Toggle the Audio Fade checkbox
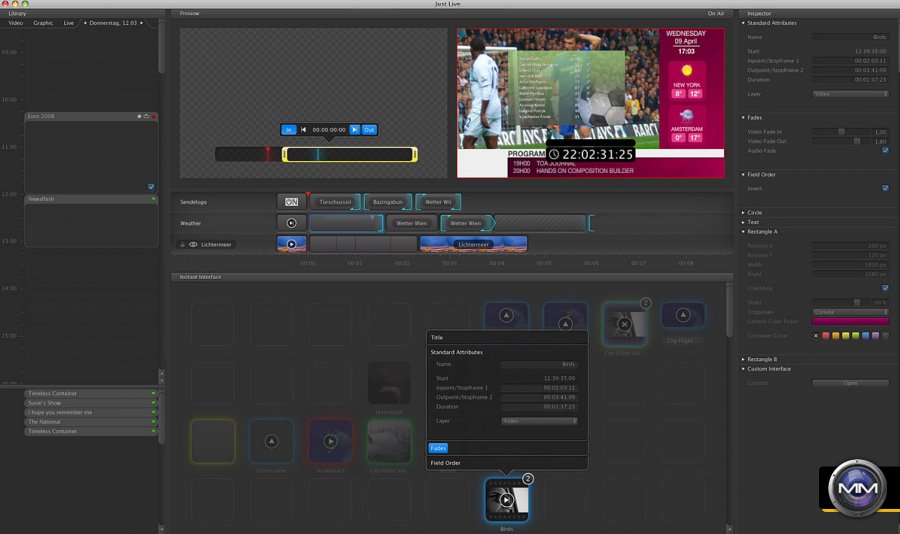Viewport: 900px width, 534px height. pyautogui.click(x=885, y=151)
